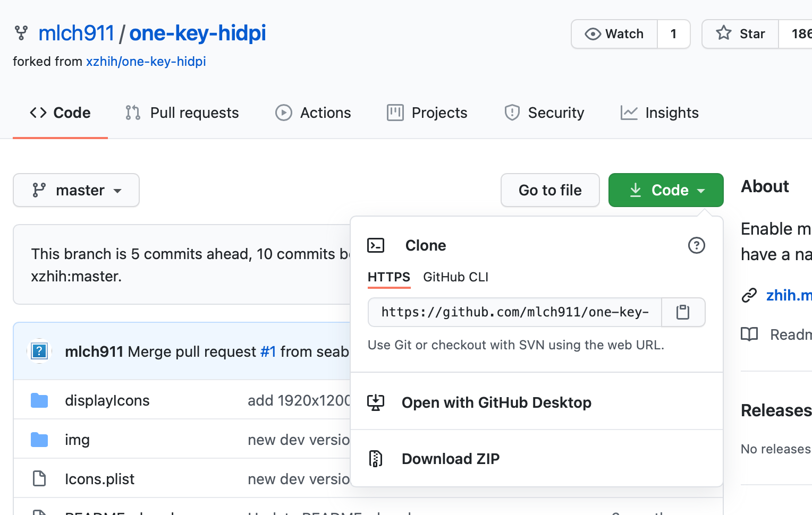The height and width of the screenshot is (515, 812).
Task: Click the Go to file button
Action: [550, 190]
